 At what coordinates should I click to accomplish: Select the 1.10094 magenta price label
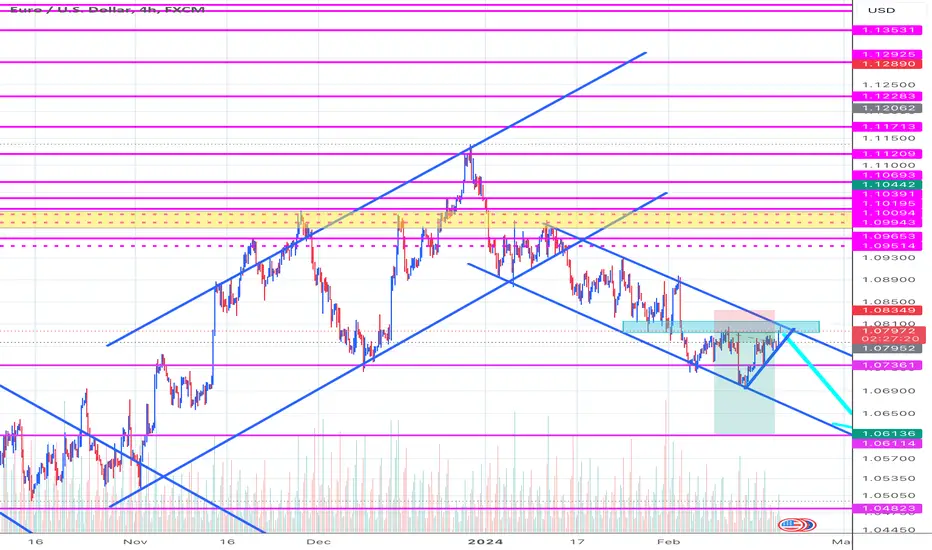[887, 213]
